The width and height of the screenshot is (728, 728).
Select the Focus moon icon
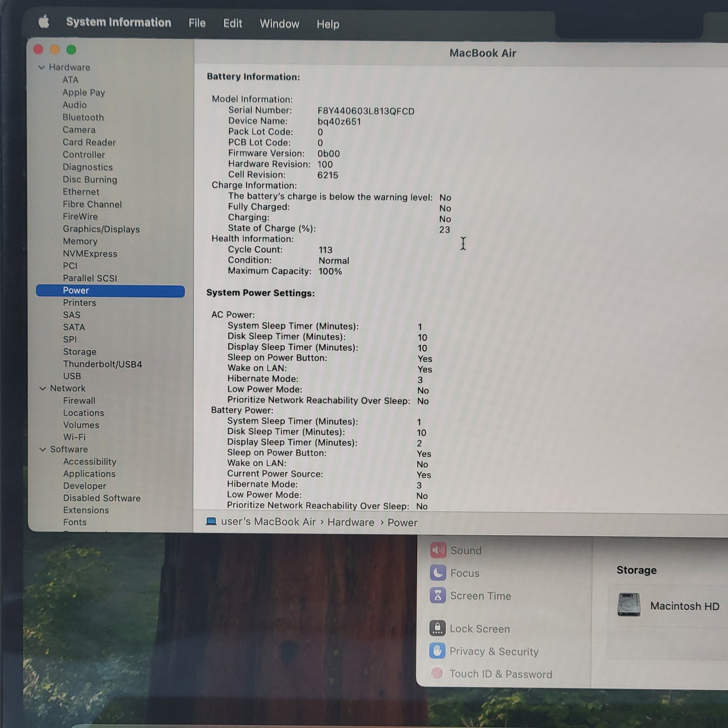click(x=438, y=573)
